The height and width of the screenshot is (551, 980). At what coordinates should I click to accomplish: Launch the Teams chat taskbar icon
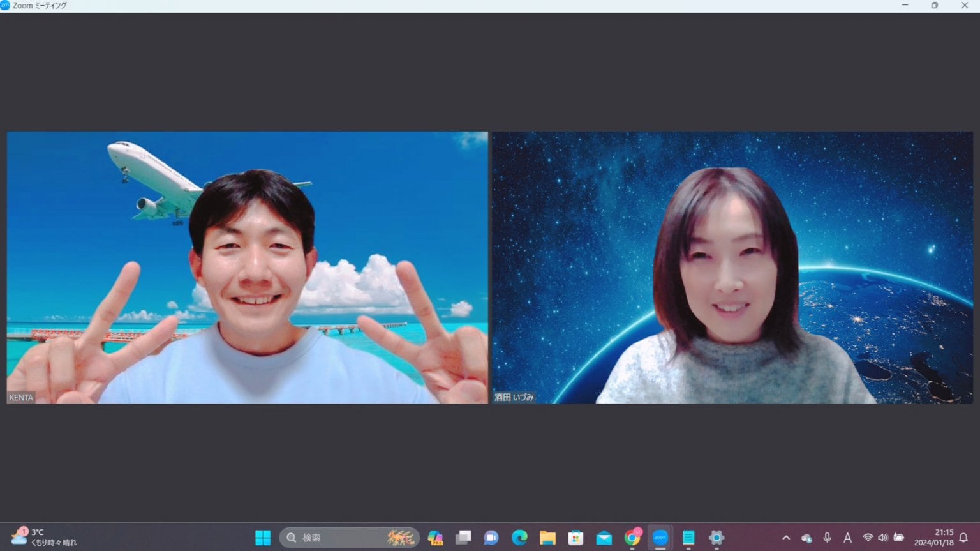tap(491, 538)
